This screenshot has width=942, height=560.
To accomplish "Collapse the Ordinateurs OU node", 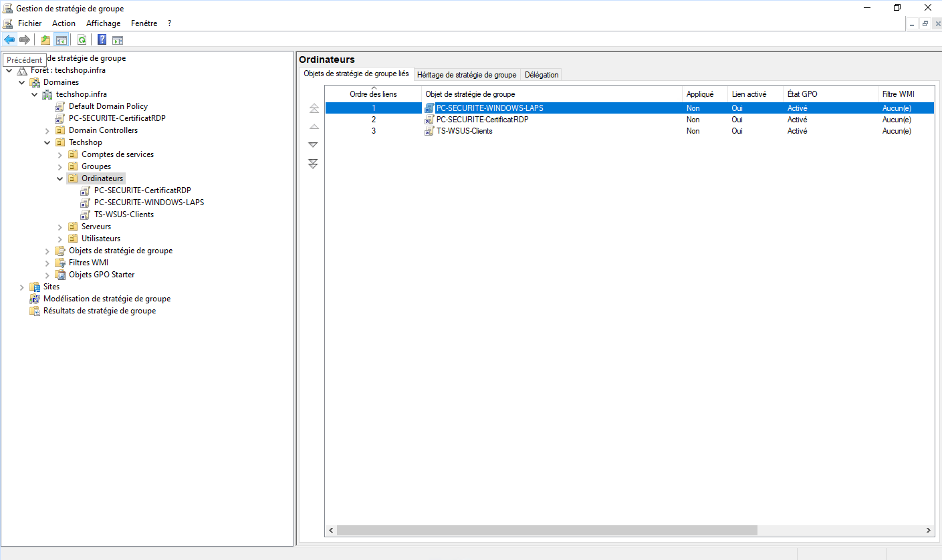I will pyautogui.click(x=60, y=178).
